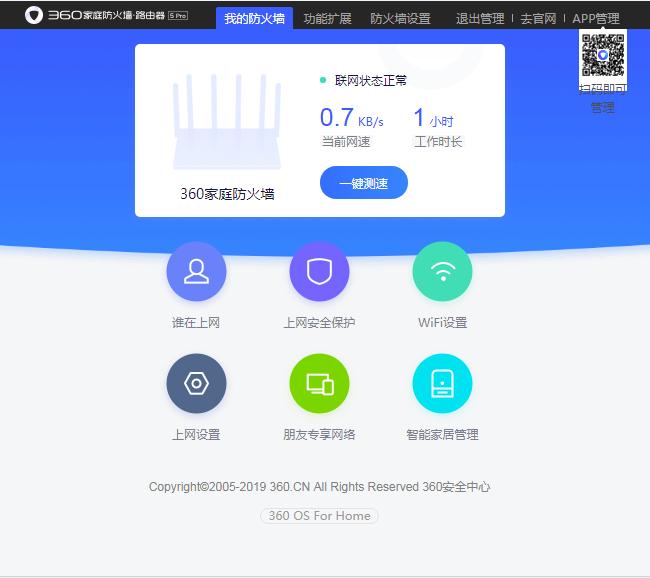Open the 谁在上网 user icon
The height and width of the screenshot is (578, 650).
click(196, 272)
